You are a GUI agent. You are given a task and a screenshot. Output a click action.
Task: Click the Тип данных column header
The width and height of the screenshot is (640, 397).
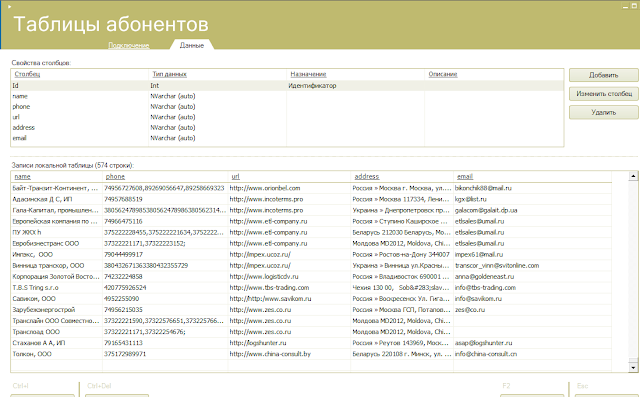(169, 74)
